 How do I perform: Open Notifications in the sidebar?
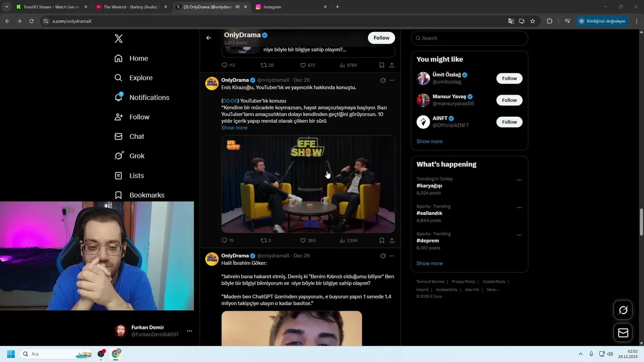(142, 98)
